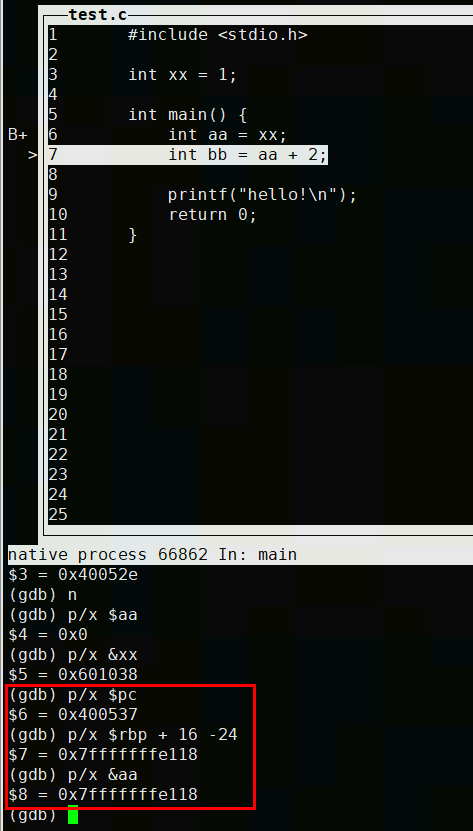Click the B+ breakpoint marker
The height and width of the screenshot is (831, 473).
tap(17, 135)
